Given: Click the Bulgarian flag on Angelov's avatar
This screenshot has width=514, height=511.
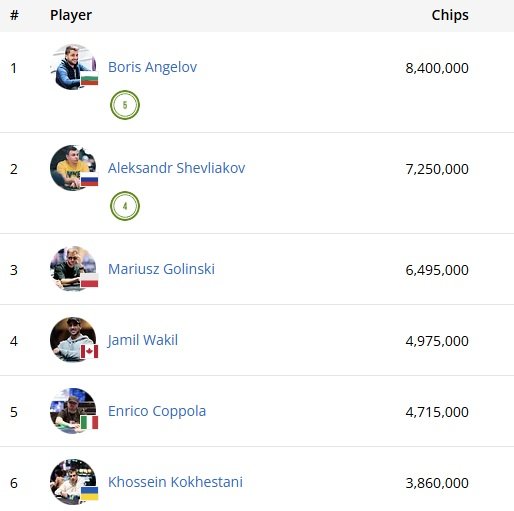Looking at the screenshot, I should coord(89,79).
